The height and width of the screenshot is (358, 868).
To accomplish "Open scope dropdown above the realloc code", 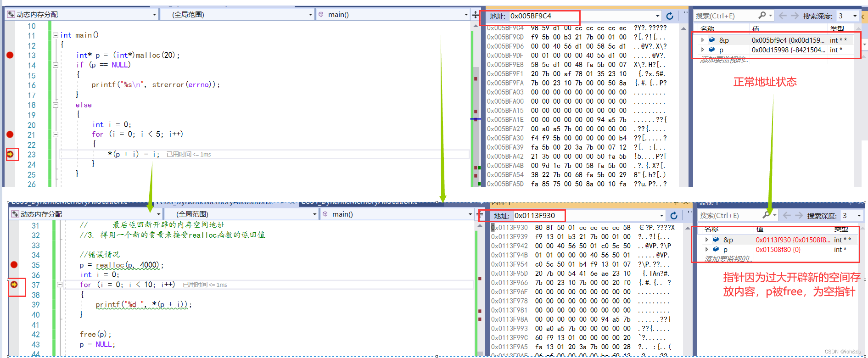I will pos(315,214).
